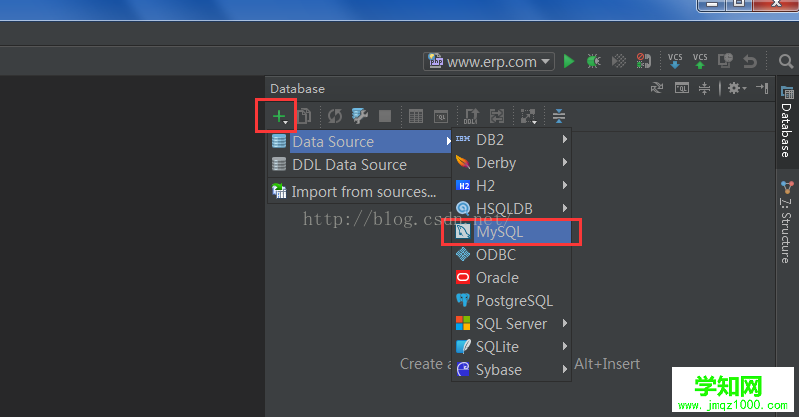Choose SQL Server from the list
The width and height of the screenshot is (799, 417).
(512, 324)
